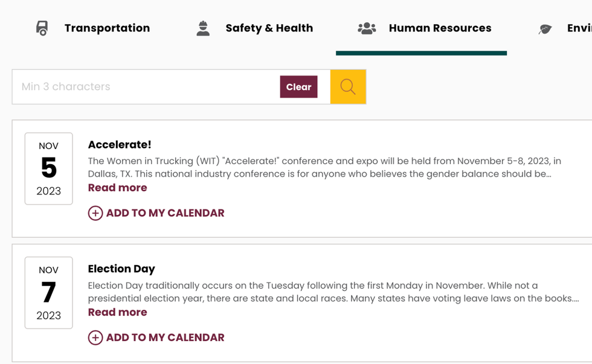The height and width of the screenshot is (364, 592).
Task: Click the plus circle icon under the Accelerate! event
Action: coord(95,213)
